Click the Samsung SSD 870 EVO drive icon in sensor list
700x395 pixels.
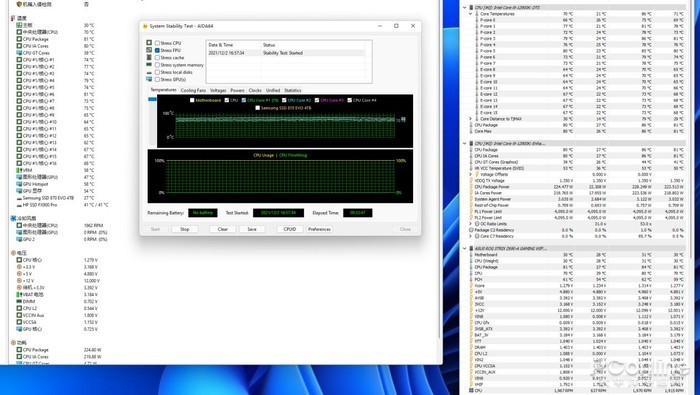[x=19, y=198]
